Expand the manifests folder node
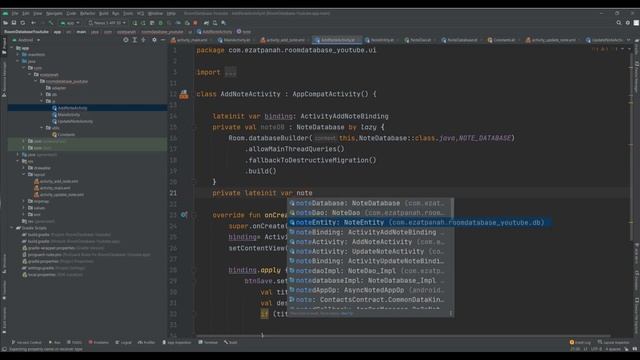The image size is (640, 360). [18, 54]
